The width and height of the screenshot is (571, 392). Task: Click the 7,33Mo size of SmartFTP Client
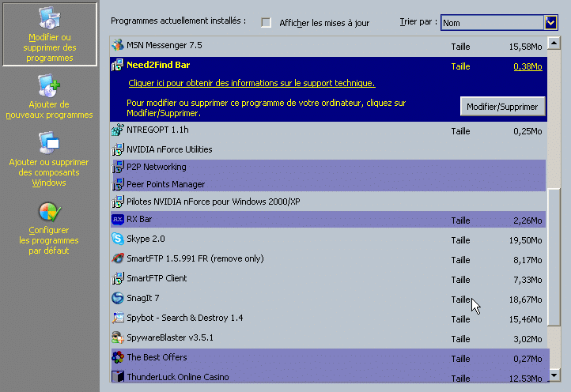tap(528, 280)
